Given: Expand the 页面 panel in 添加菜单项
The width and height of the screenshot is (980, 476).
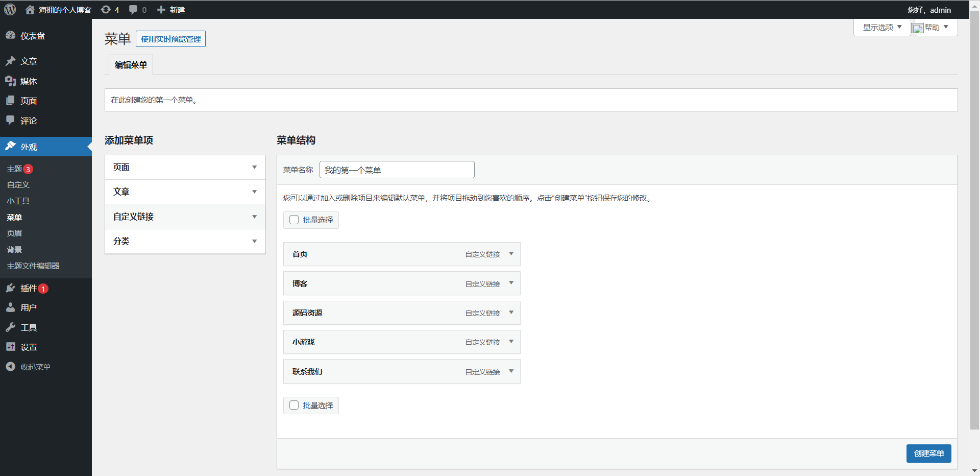Looking at the screenshot, I should [254, 168].
